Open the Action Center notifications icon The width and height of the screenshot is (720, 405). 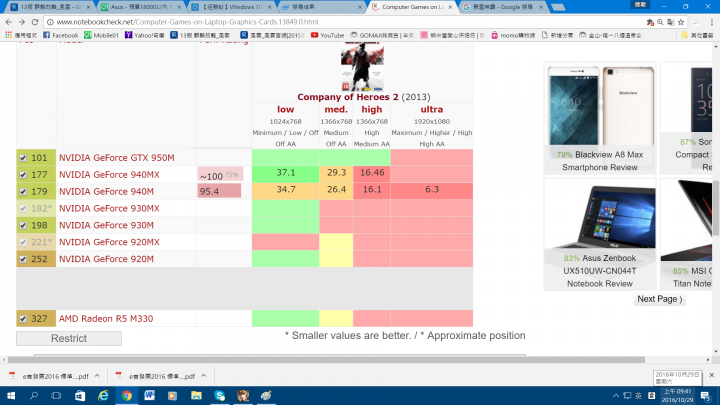coord(706,395)
